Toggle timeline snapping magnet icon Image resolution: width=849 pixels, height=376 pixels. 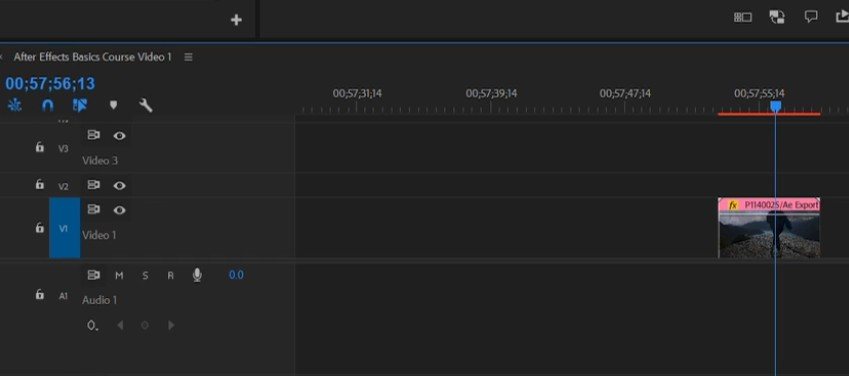pyautogui.click(x=48, y=105)
